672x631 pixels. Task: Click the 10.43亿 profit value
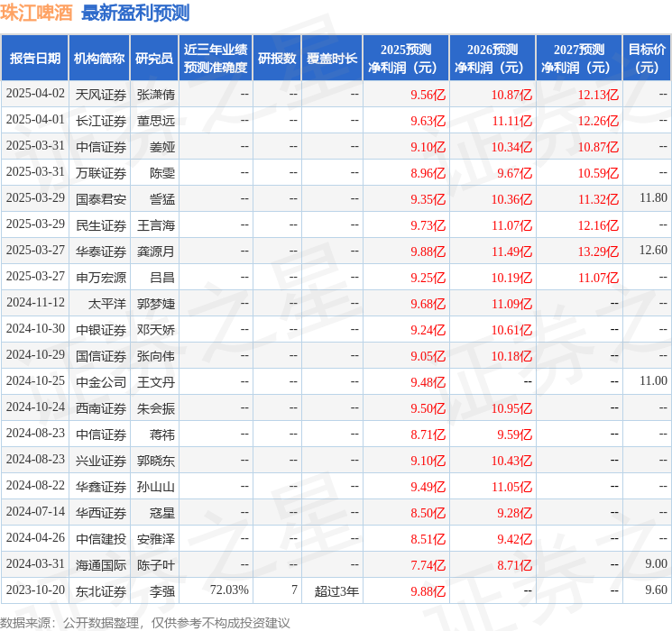(x=511, y=461)
